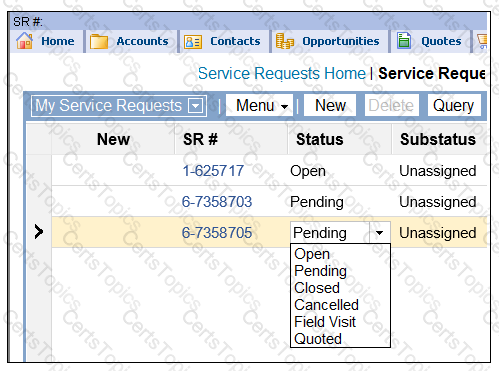The height and width of the screenshot is (371, 499).
Task: Click the Query button
Action: (x=454, y=105)
